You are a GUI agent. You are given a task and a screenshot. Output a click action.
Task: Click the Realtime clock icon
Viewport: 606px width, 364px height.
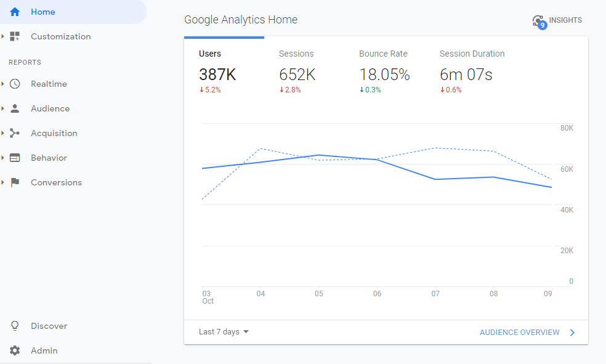tap(15, 84)
